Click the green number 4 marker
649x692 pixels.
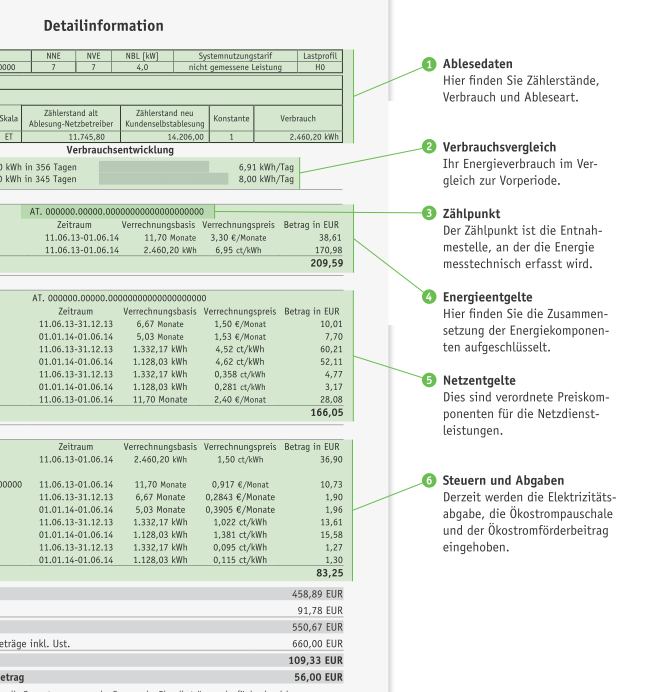[428, 297]
